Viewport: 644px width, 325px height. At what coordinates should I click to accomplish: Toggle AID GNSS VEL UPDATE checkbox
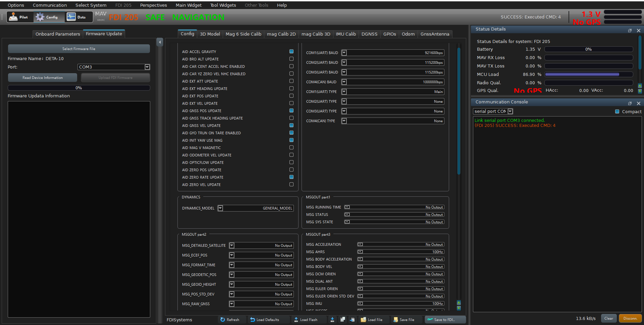291,125
